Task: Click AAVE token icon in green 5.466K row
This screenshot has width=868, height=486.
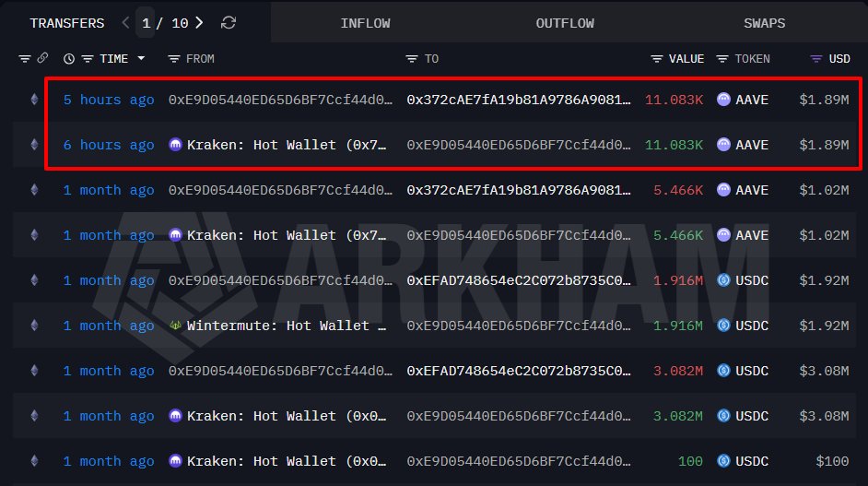Action: pyautogui.click(x=723, y=235)
